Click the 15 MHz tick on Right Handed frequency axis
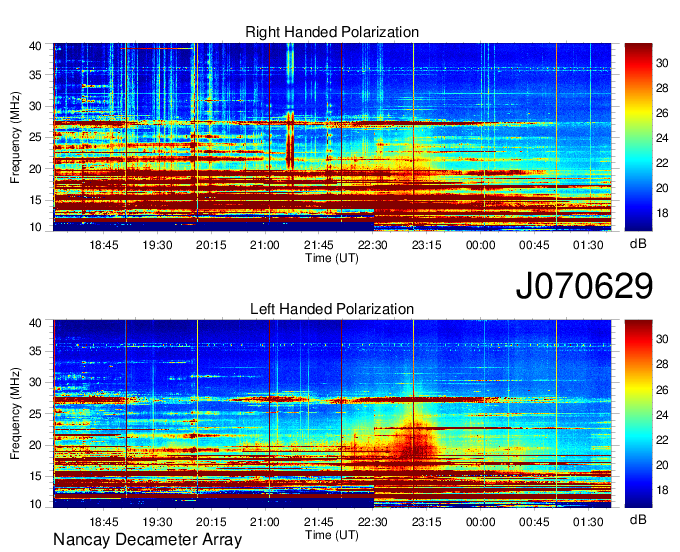This screenshot has width=680, height=552. coord(35,200)
